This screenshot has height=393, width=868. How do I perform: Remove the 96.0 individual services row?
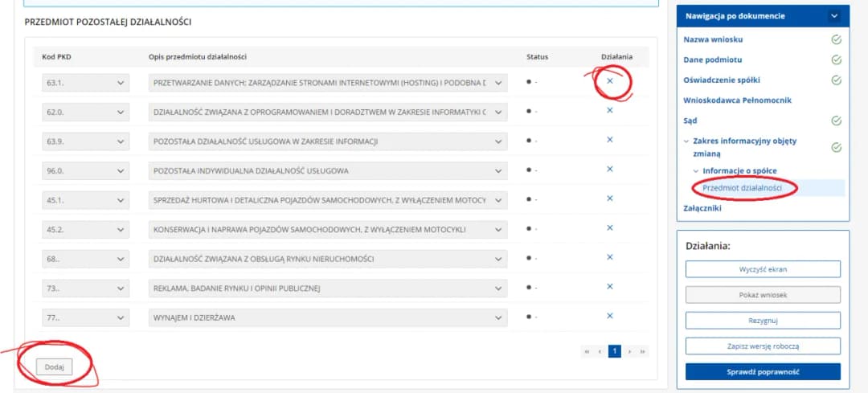click(x=609, y=169)
